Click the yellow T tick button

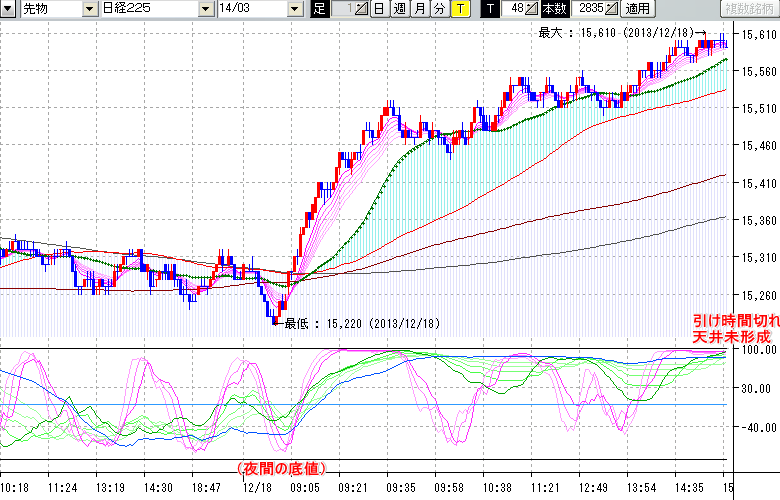click(459, 9)
